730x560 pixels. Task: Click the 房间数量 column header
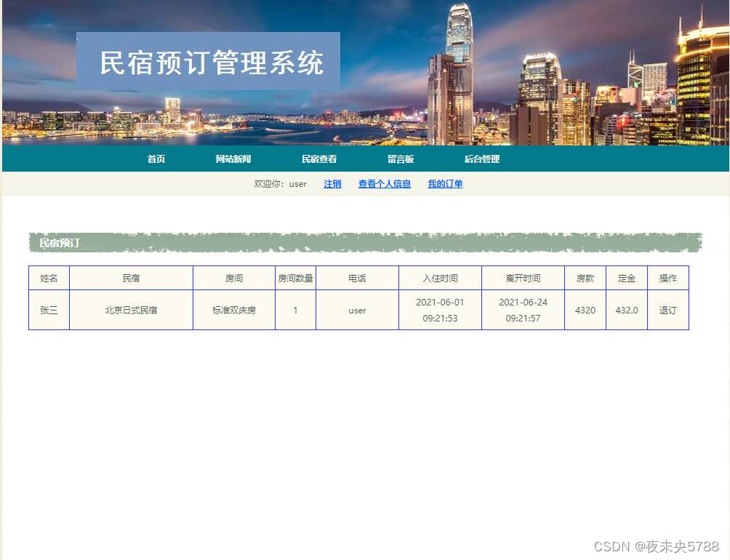click(296, 278)
